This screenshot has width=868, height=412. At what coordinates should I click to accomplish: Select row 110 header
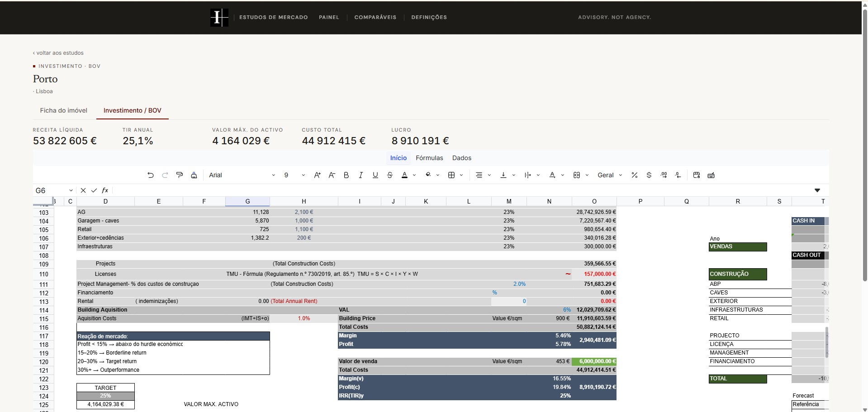click(x=43, y=274)
